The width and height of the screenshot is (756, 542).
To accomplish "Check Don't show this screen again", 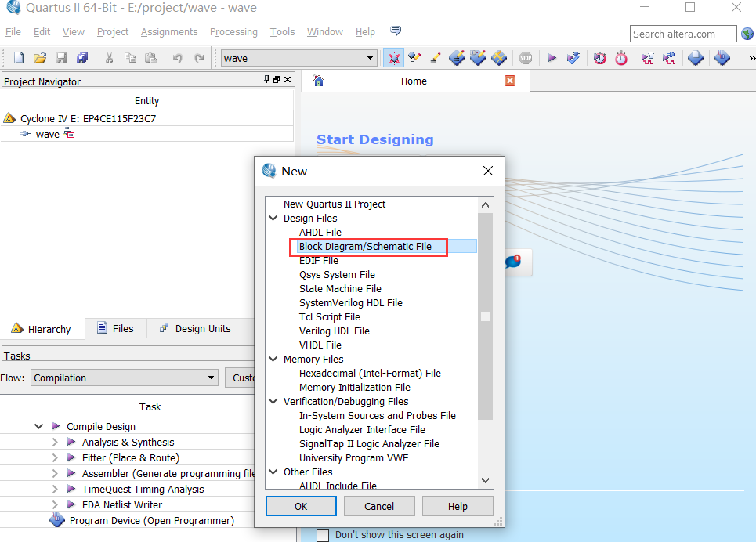I will coord(323,535).
